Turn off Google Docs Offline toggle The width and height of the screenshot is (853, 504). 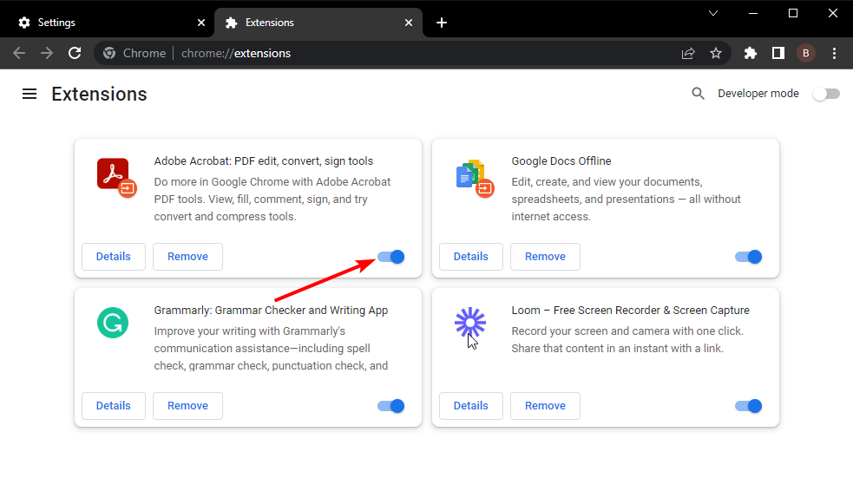749,257
